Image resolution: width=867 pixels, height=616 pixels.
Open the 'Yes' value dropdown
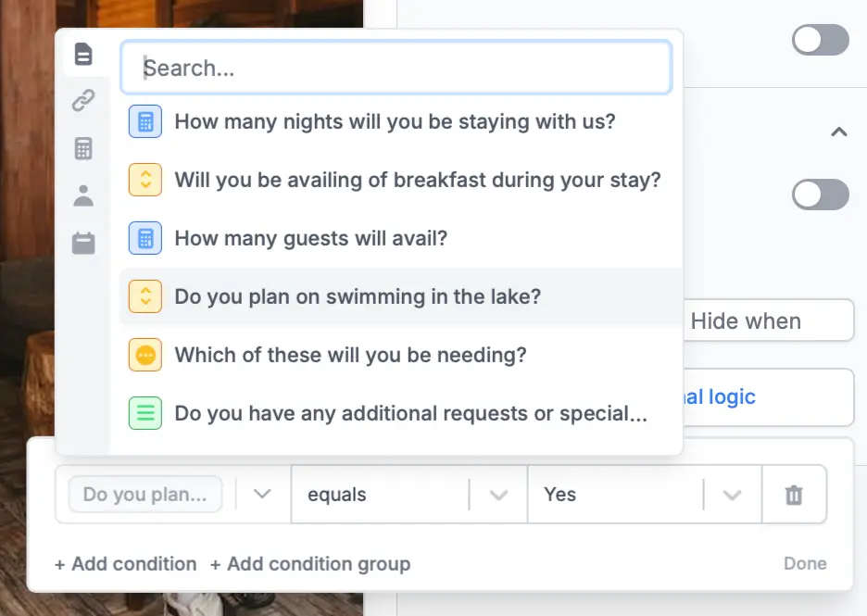[x=732, y=495]
